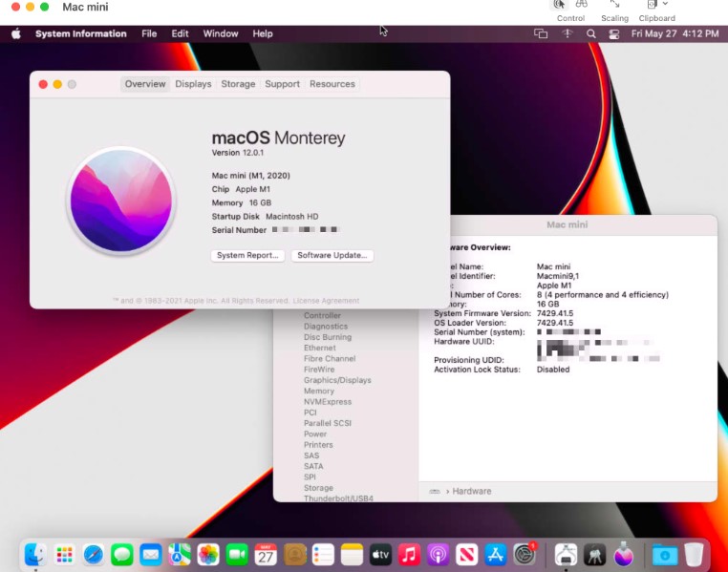
Task: Launch Safari from the dock
Action: click(93, 554)
